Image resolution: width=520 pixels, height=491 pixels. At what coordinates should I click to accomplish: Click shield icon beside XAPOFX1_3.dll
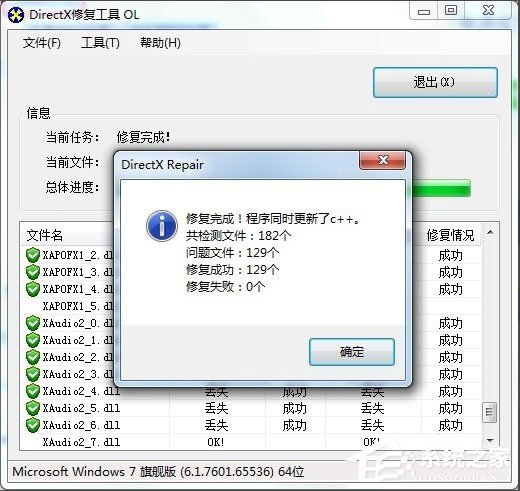pos(33,272)
